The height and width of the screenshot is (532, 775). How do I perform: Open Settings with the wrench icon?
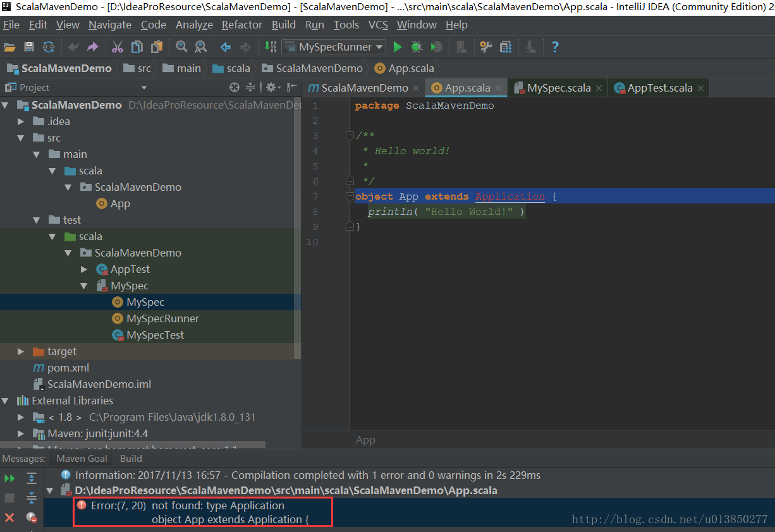pyautogui.click(x=485, y=47)
